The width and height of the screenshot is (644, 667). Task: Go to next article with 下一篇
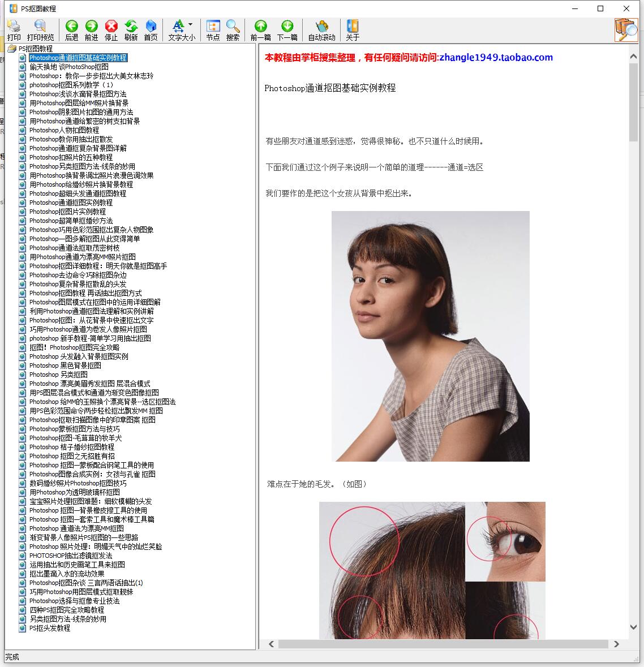(287, 30)
